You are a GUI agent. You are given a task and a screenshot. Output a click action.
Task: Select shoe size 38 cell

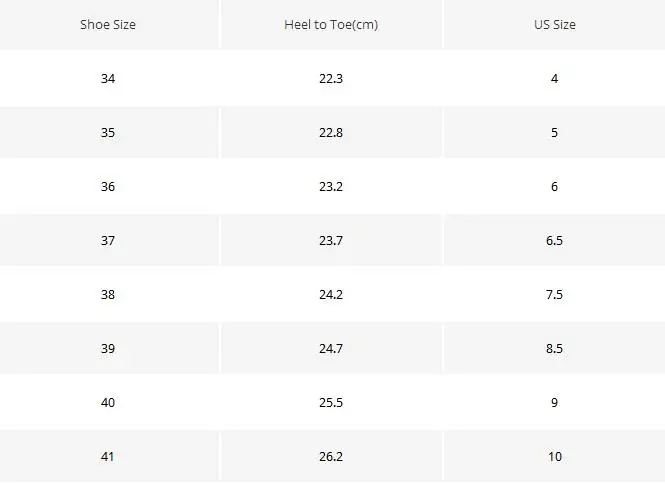point(108,294)
